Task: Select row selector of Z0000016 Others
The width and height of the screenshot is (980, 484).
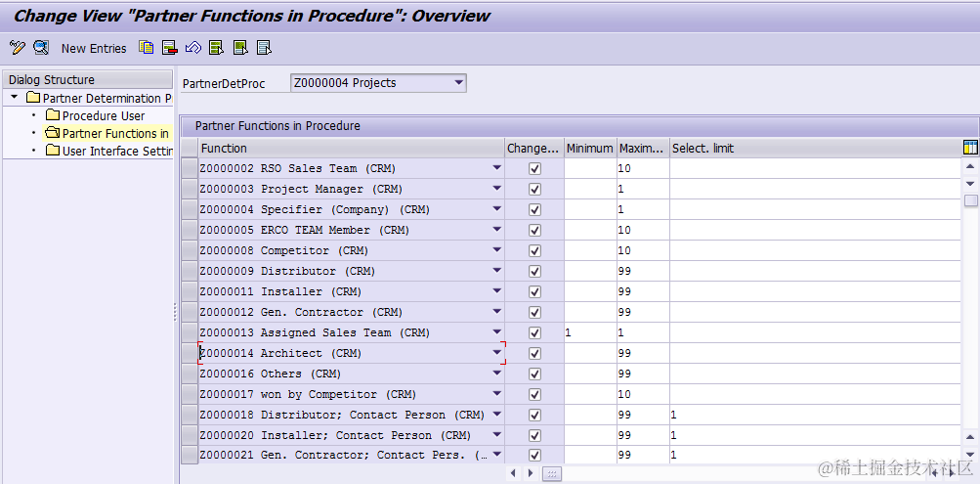Action: pos(190,374)
